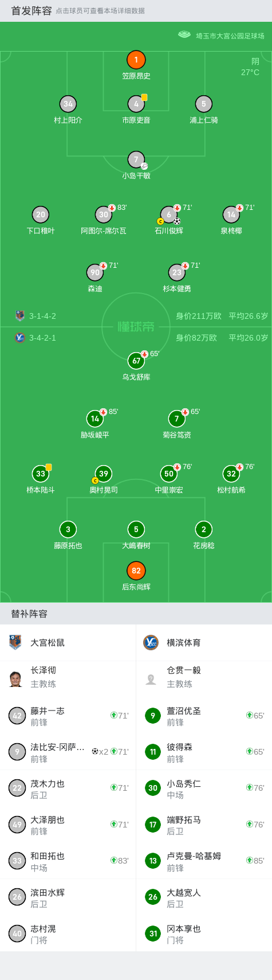
Task: Tap 桥本陆斗 number 33 with yellow card
Action: 41,474
